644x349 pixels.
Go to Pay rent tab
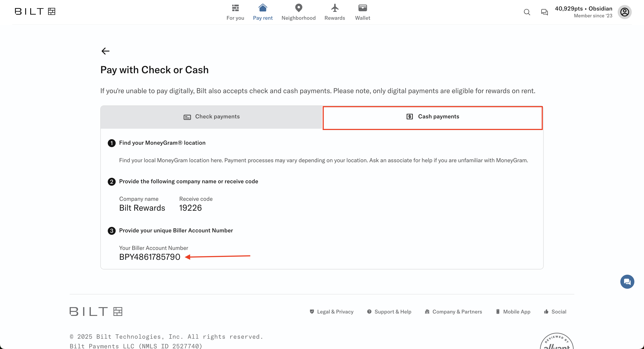click(x=263, y=12)
